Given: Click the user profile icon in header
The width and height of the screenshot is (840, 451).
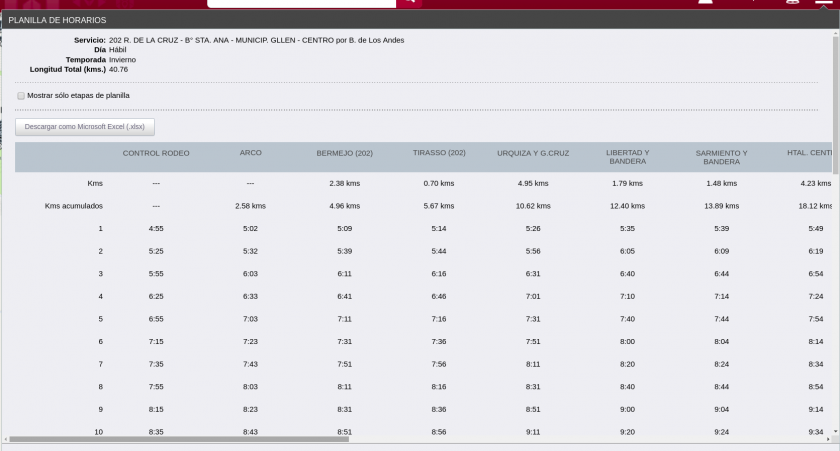Looking at the screenshot, I should point(705,3).
